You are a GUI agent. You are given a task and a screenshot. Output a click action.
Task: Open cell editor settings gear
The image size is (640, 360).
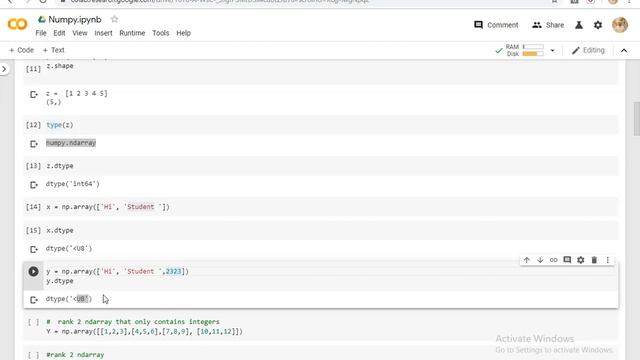(x=580, y=260)
